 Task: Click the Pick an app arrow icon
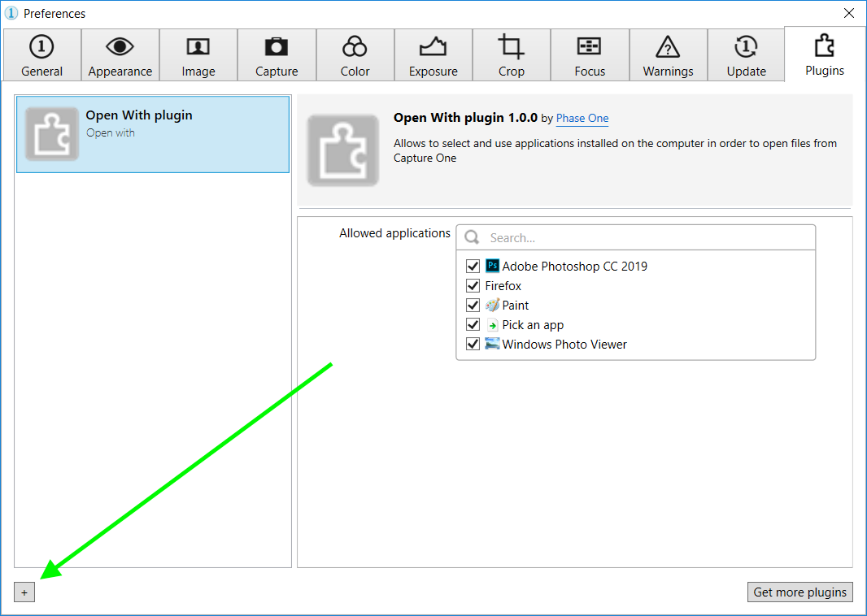click(x=492, y=325)
